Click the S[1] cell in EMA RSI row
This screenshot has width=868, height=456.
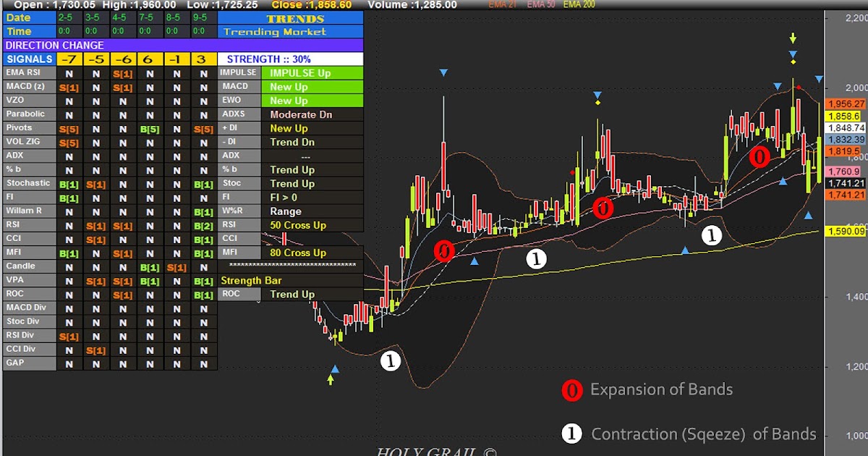point(123,73)
